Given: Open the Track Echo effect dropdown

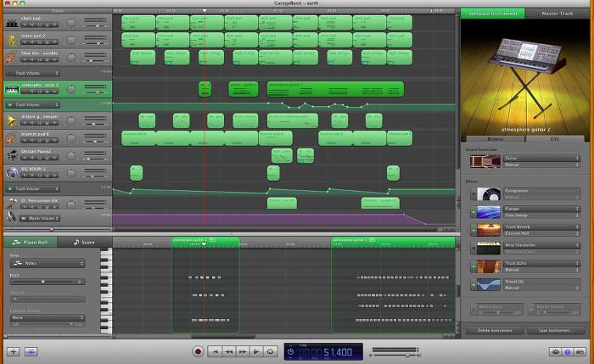Looking at the screenshot, I should (541, 263).
